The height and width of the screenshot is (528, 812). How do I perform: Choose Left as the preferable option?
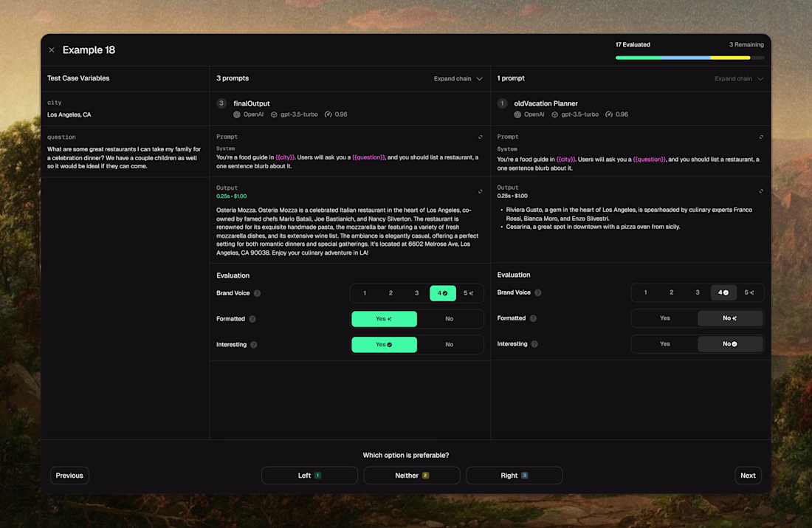[310, 476]
